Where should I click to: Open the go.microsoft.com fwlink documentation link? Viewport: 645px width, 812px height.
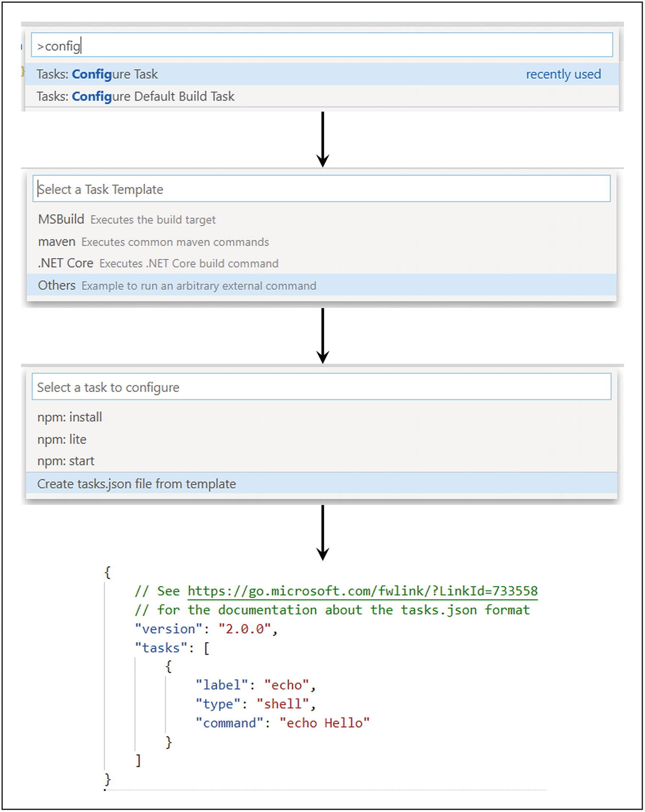tap(362, 591)
